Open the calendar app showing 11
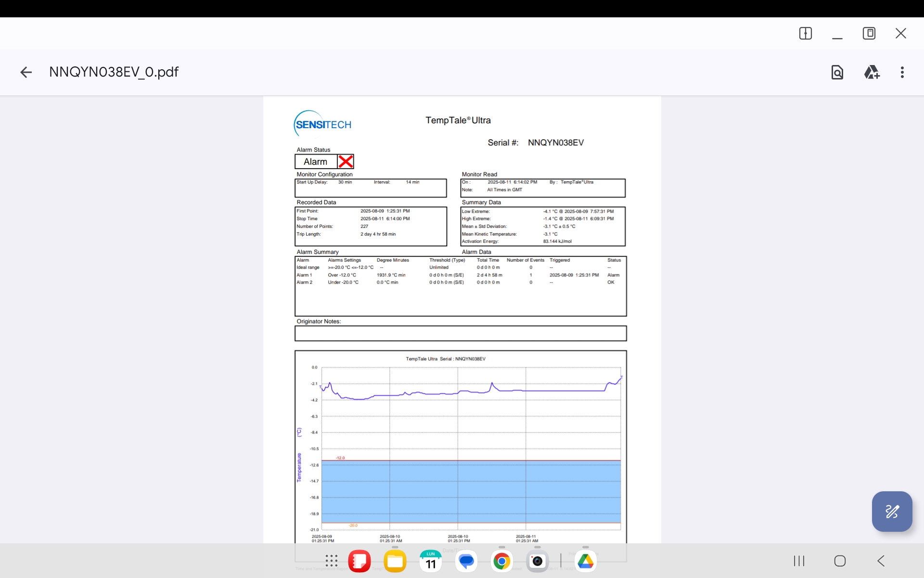The width and height of the screenshot is (924, 578). (430, 561)
